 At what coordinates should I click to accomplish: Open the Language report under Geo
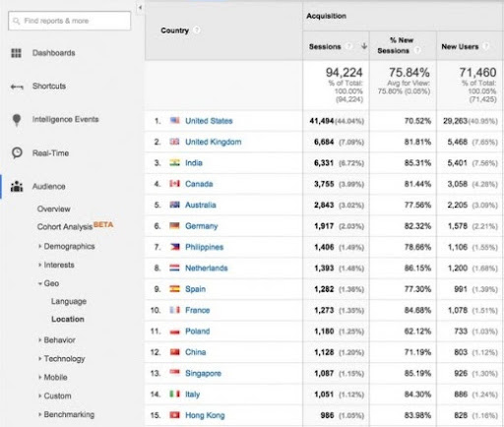click(69, 301)
